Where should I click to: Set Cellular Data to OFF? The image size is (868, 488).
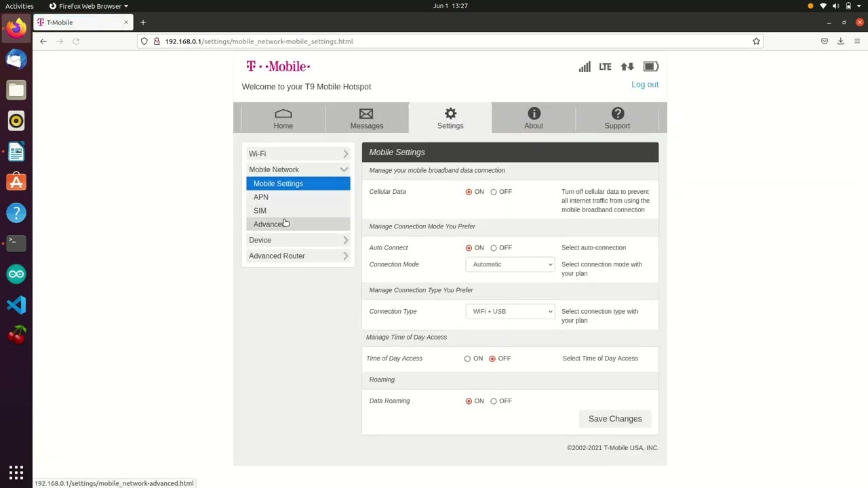pyautogui.click(x=494, y=192)
